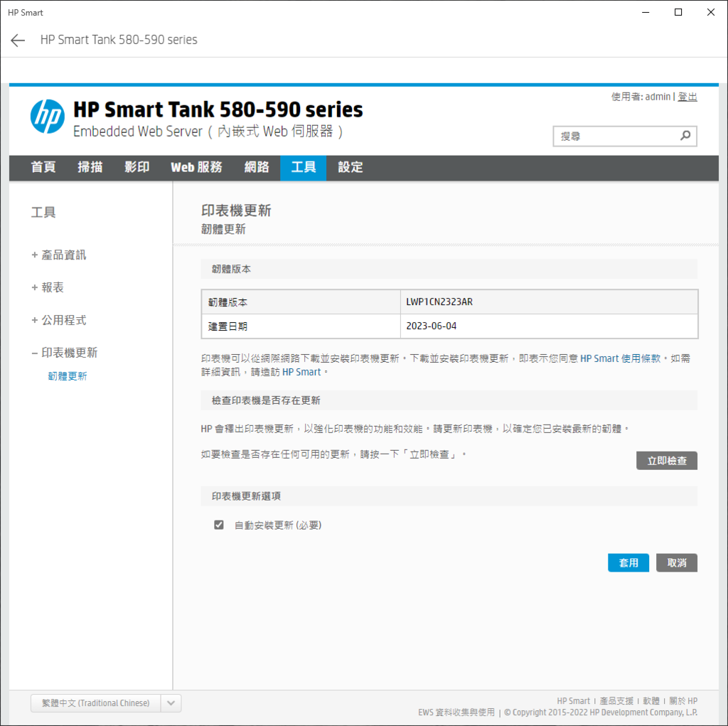Open the 產品支援 footer link
This screenshot has width=728, height=726.
[x=616, y=701]
